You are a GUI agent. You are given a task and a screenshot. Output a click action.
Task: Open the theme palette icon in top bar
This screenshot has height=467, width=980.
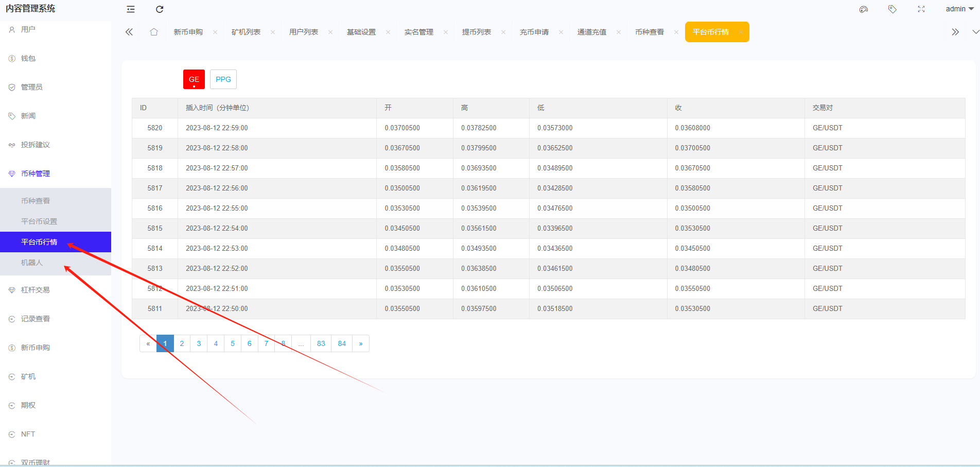(864, 9)
